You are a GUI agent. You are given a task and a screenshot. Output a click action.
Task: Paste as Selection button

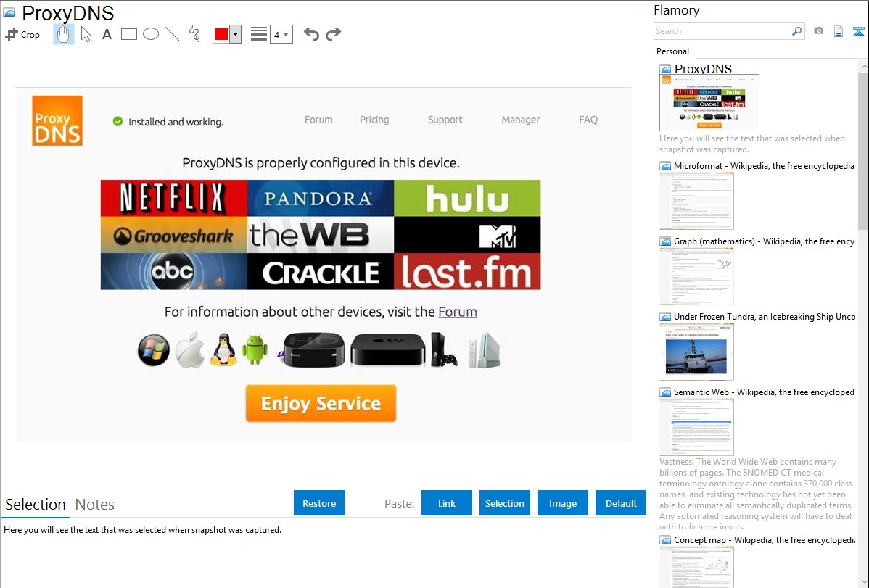[504, 503]
